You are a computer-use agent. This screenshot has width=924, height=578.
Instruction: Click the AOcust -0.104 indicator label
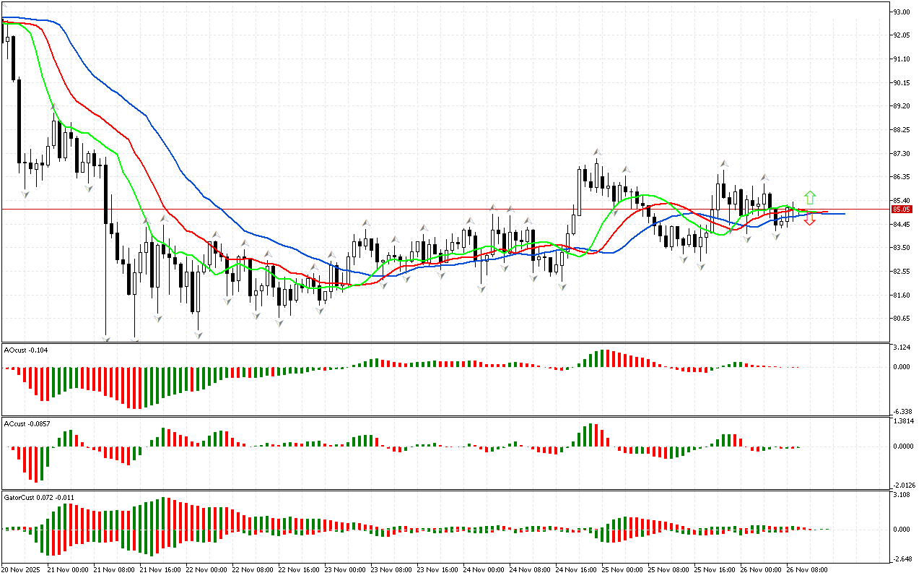pyautogui.click(x=25, y=350)
